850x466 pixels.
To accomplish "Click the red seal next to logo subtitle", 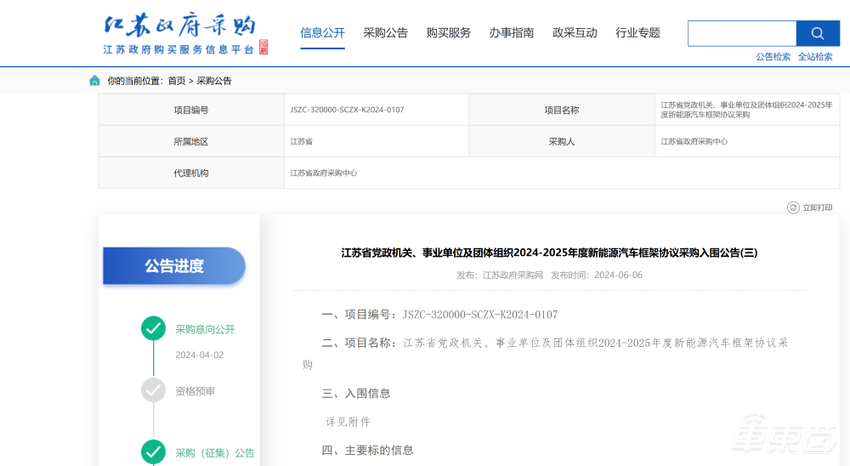I will pos(263,48).
